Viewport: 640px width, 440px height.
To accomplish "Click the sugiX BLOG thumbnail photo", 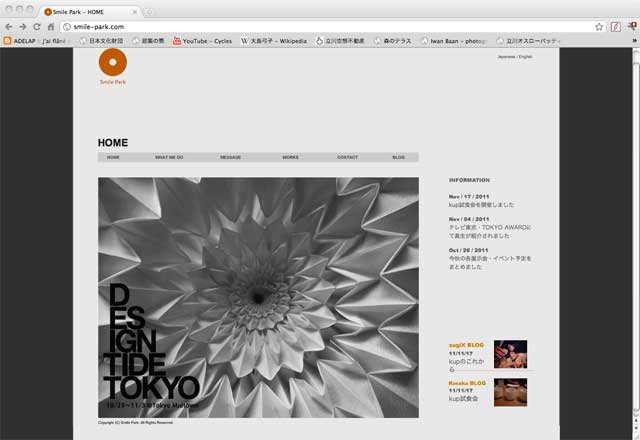I will click(510, 354).
